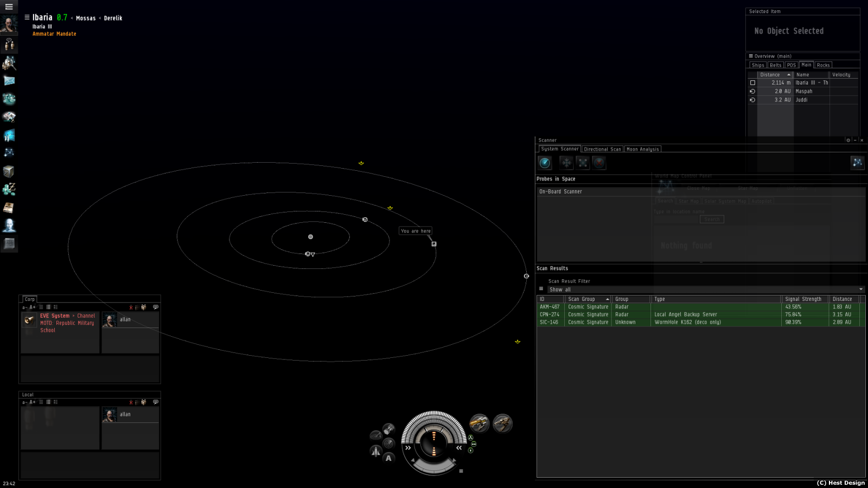Open the tactical overlay HUD button
This screenshot has width=868, height=488.
click(375, 435)
